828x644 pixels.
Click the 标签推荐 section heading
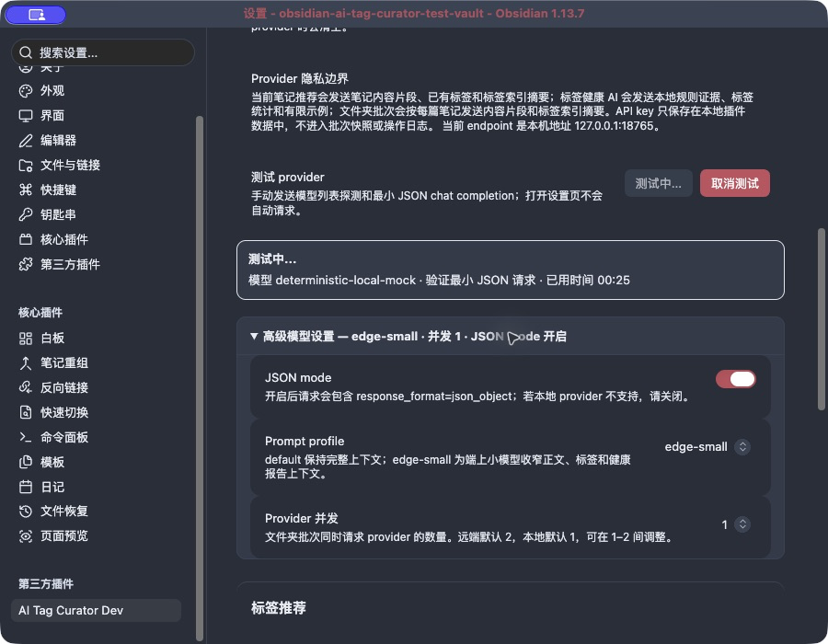point(278,608)
